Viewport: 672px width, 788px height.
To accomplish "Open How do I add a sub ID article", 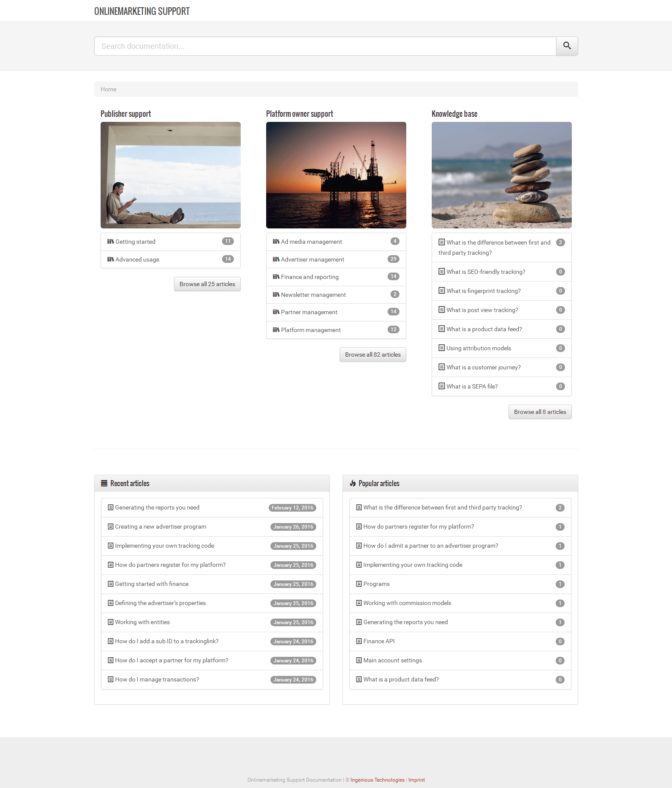I will 212,641.
